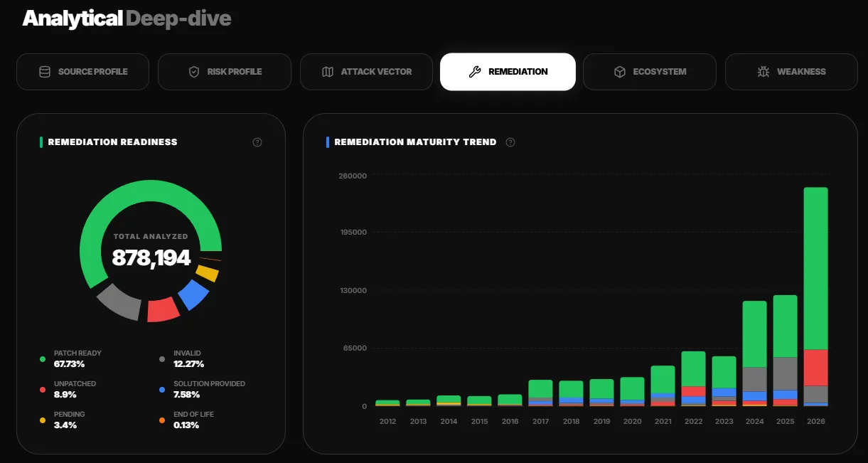868x463 pixels.
Task: Click the 878,194 total analyzed figure
Action: tap(151, 257)
